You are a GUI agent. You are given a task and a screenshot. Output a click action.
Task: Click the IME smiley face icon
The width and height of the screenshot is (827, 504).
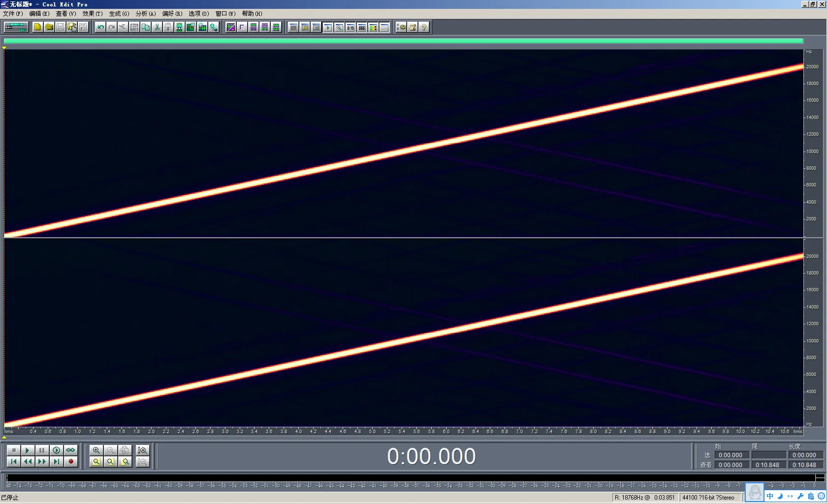821,496
